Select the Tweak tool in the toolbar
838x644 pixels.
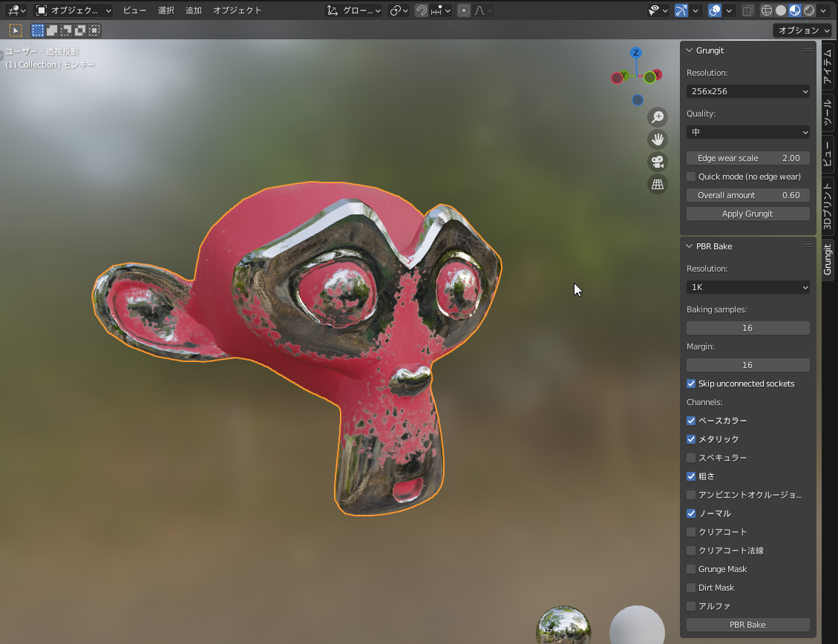pyautogui.click(x=15, y=30)
